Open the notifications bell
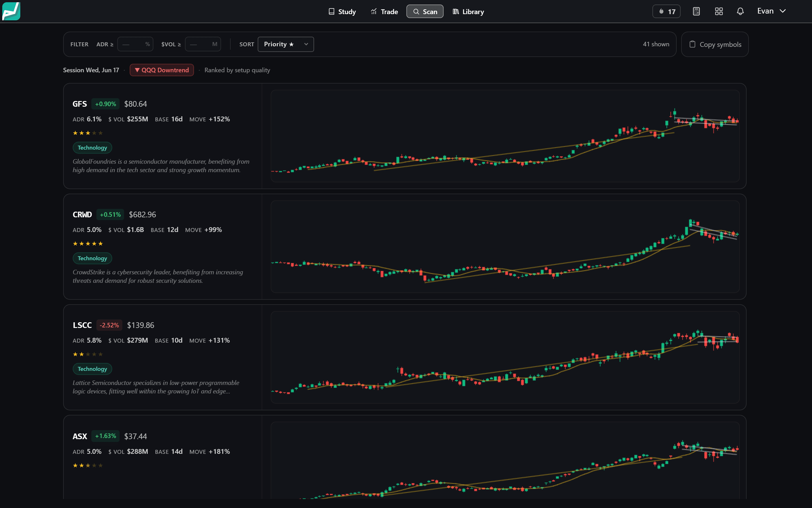 pyautogui.click(x=740, y=11)
